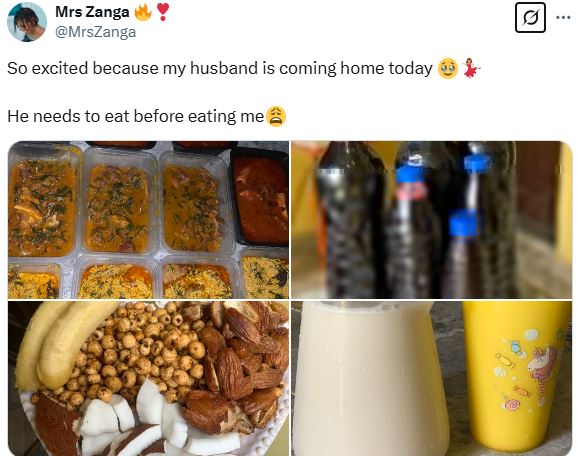Click the fire emoji beside the name
This screenshot has width=579, height=456.
pos(143,12)
